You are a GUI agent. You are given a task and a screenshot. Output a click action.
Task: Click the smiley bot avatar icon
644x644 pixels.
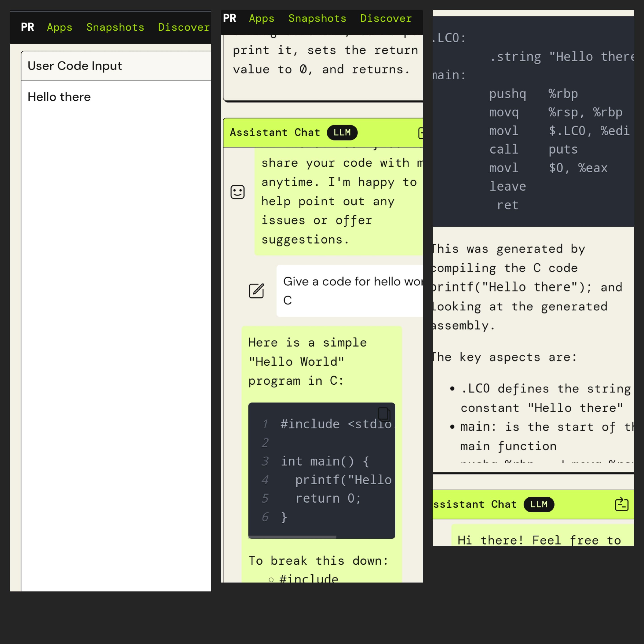click(x=238, y=192)
